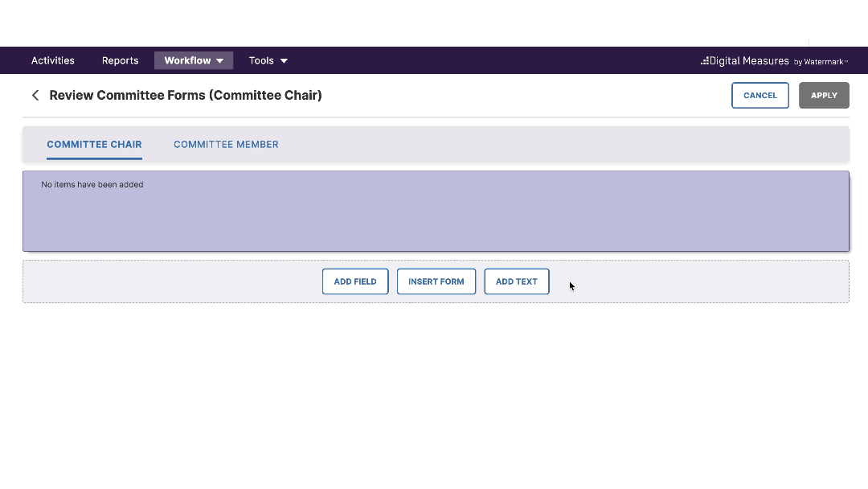Open the Reports menu item
The width and height of the screenshot is (868, 489).
tap(120, 60)
